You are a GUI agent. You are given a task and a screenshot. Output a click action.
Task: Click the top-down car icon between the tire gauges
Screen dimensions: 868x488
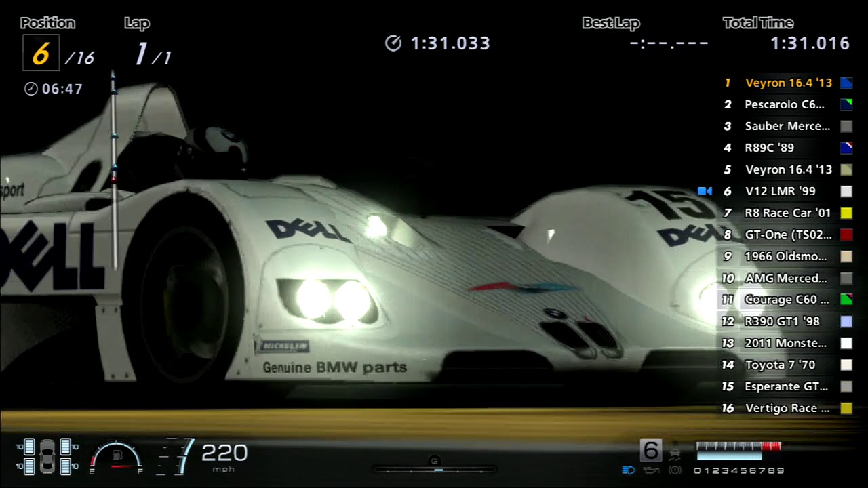47,456
